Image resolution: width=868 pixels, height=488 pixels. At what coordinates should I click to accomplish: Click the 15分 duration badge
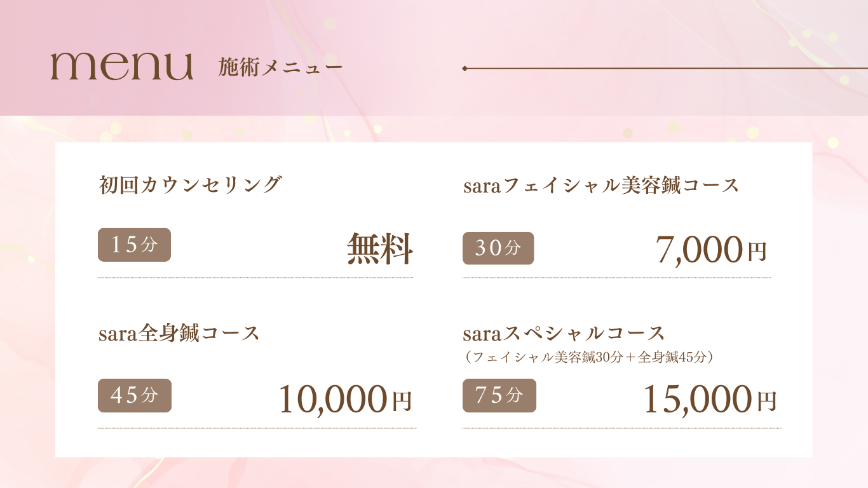pos(134,245)
